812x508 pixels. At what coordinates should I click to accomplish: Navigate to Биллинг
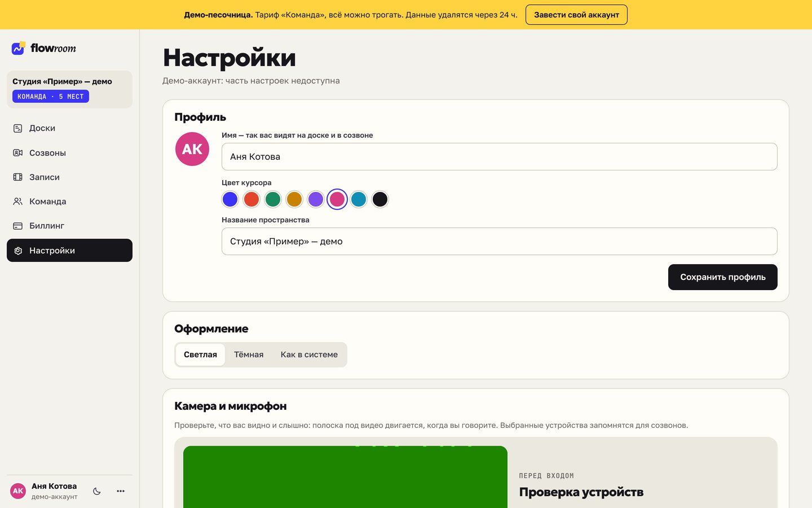click(69, 226)
